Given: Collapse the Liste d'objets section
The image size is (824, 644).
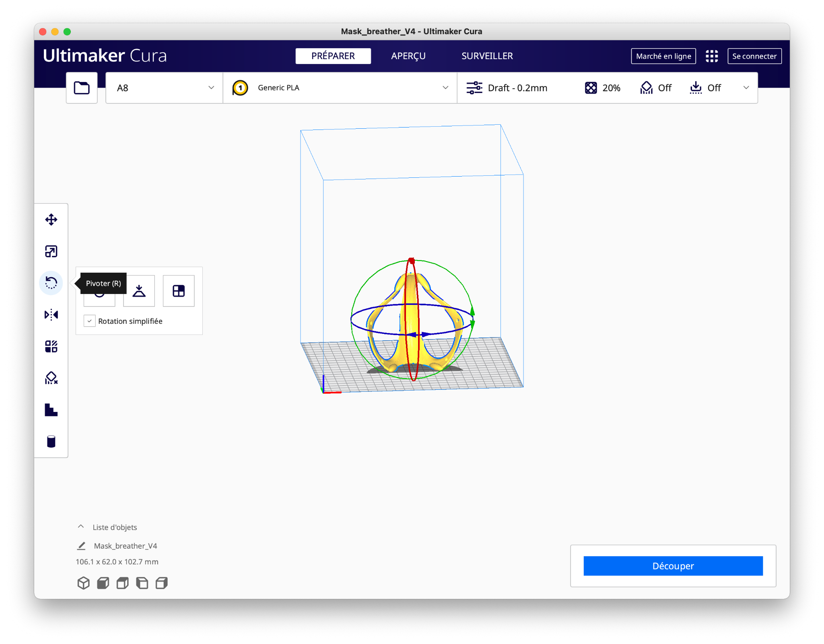Looking at the screenshot, I should point(81,527).
